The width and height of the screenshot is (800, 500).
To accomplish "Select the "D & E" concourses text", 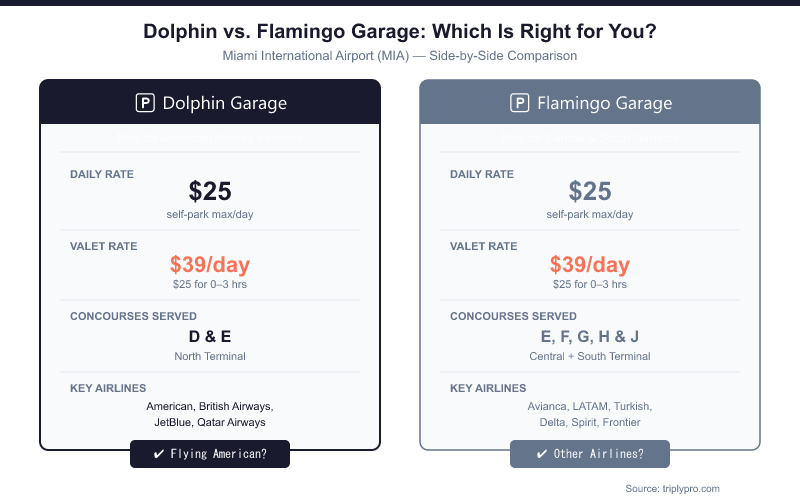I will click(210, 336).
